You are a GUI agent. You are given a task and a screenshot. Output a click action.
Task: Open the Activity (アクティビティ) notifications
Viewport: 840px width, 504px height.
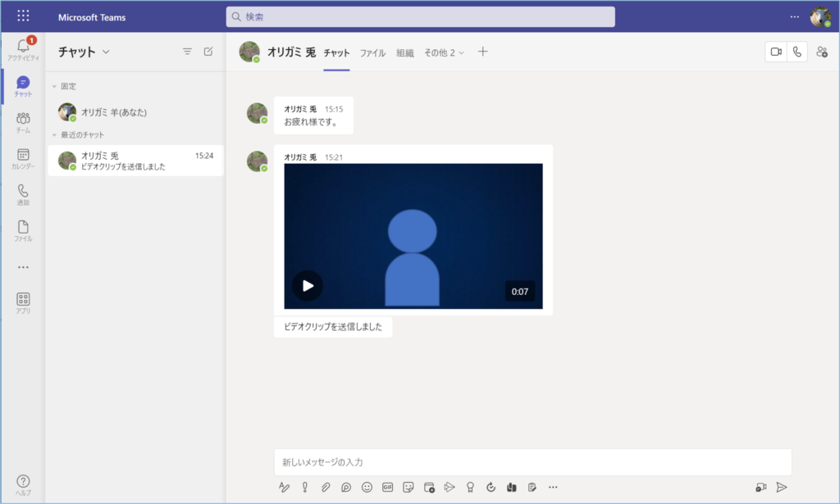(23, 49)
